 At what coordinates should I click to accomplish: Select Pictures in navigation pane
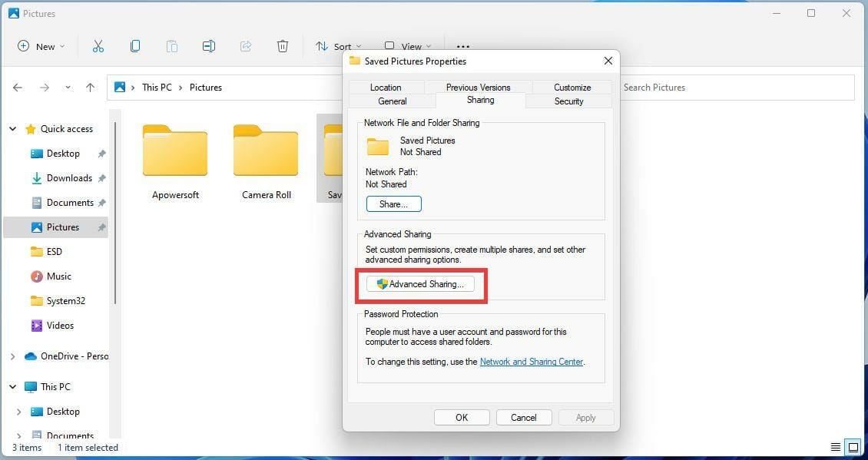tap(55, 227)
